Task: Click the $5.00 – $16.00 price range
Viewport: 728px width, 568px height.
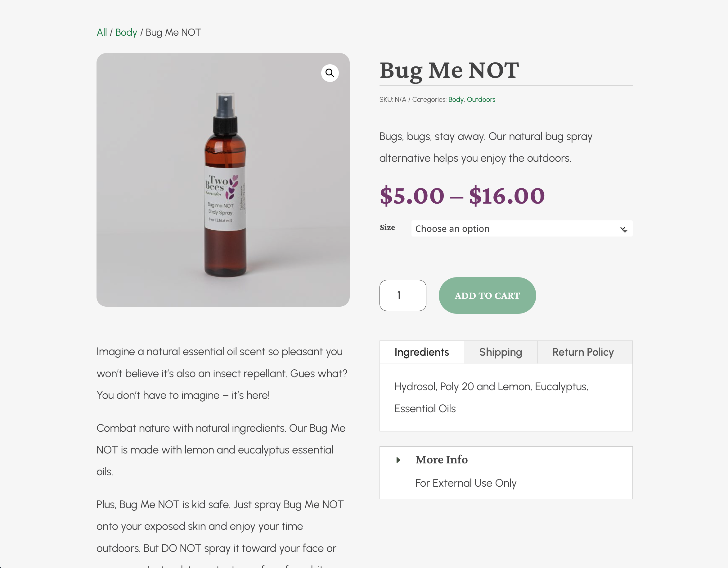Action: [x=462, y=196]
